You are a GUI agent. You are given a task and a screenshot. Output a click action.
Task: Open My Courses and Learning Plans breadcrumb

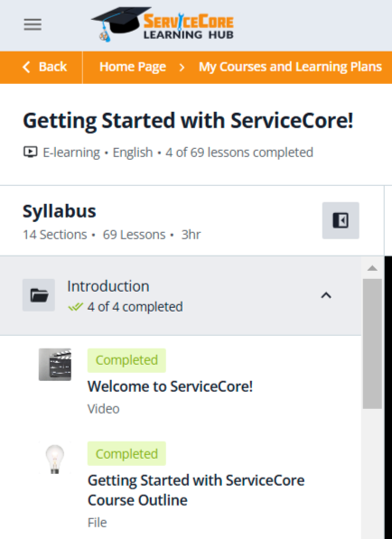[291, 67]
